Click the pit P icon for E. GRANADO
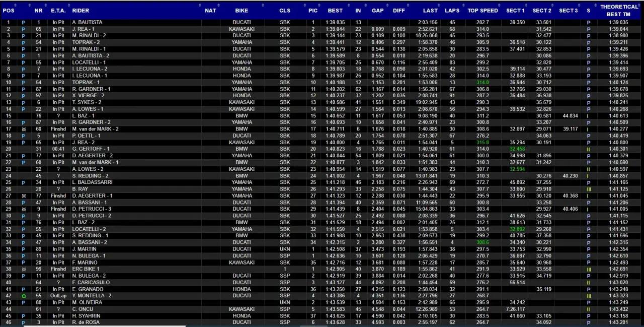Screen dimensions: 644x327 (x=23, y=289)
